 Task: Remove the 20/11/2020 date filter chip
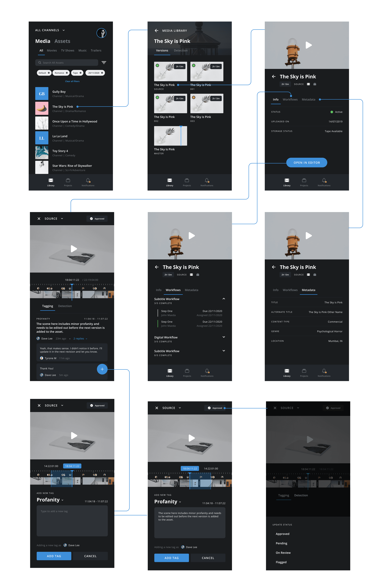(102, 73)
